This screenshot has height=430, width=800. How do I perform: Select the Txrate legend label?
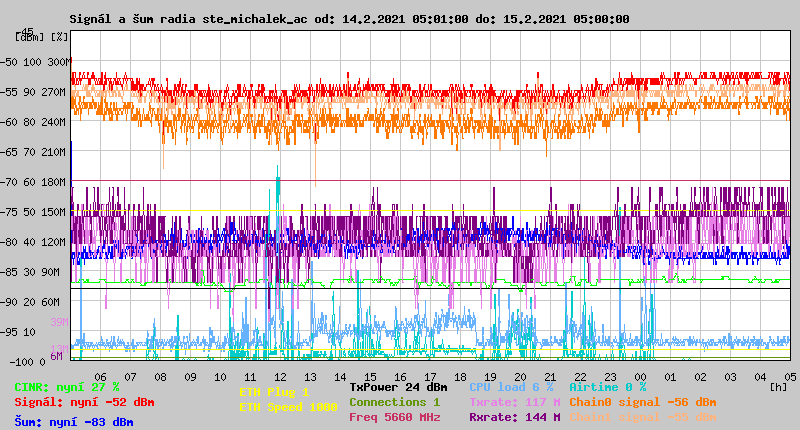click(x=514, y=402)
